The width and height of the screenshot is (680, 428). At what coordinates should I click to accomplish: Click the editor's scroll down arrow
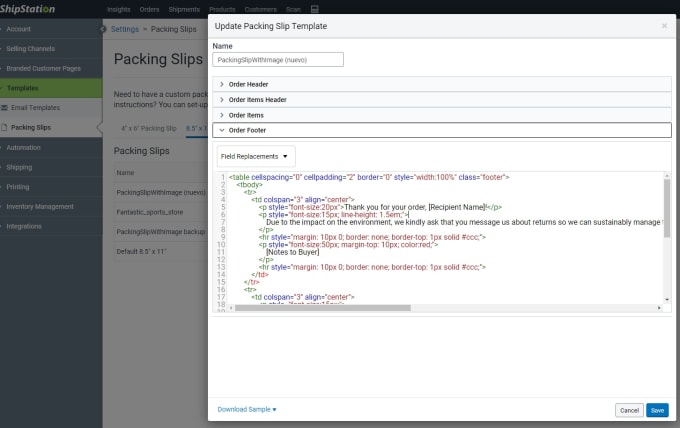667,300
